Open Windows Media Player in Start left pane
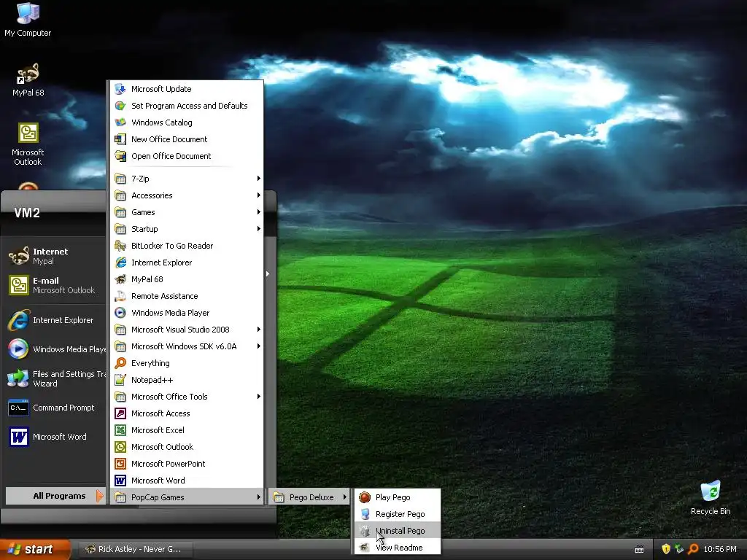 (55, 349)
